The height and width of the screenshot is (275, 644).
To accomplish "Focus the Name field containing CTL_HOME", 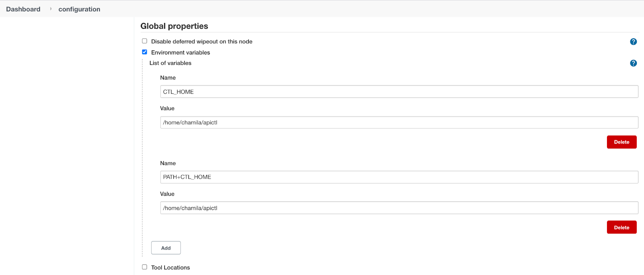I will (x=399, y=92).
